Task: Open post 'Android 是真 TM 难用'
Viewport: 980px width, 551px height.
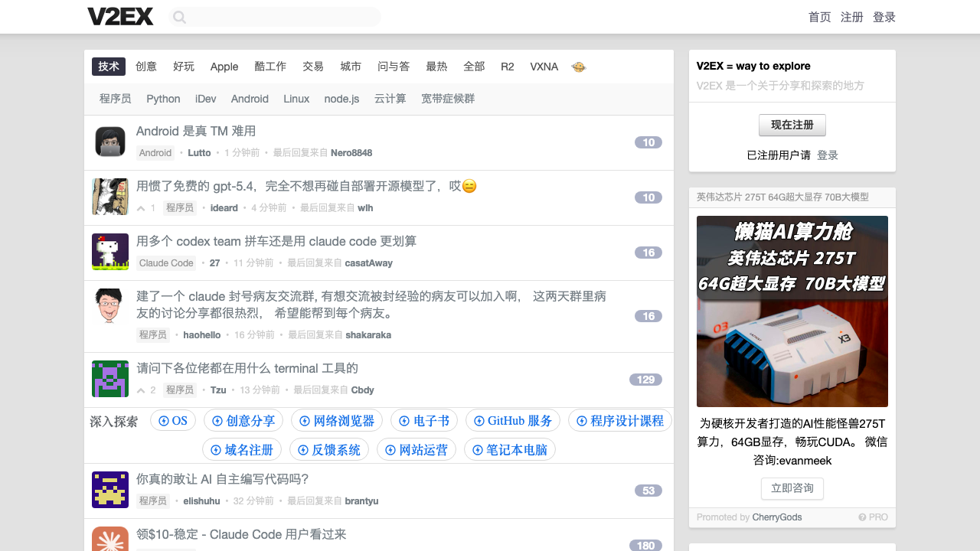Action: 196,132
